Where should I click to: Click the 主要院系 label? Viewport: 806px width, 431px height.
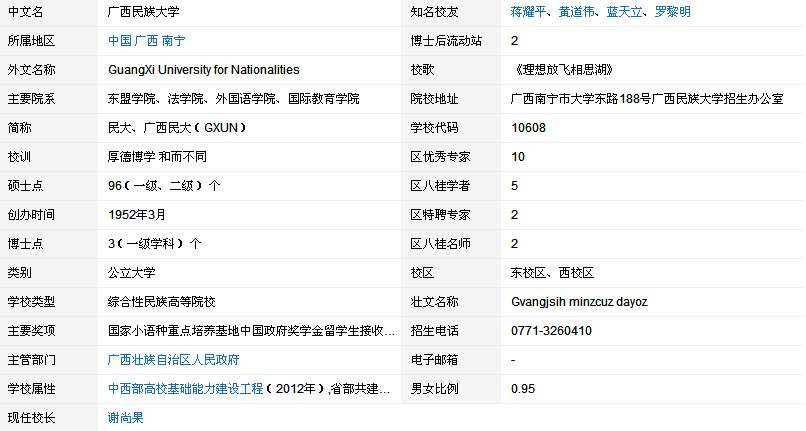pos(31,99)
